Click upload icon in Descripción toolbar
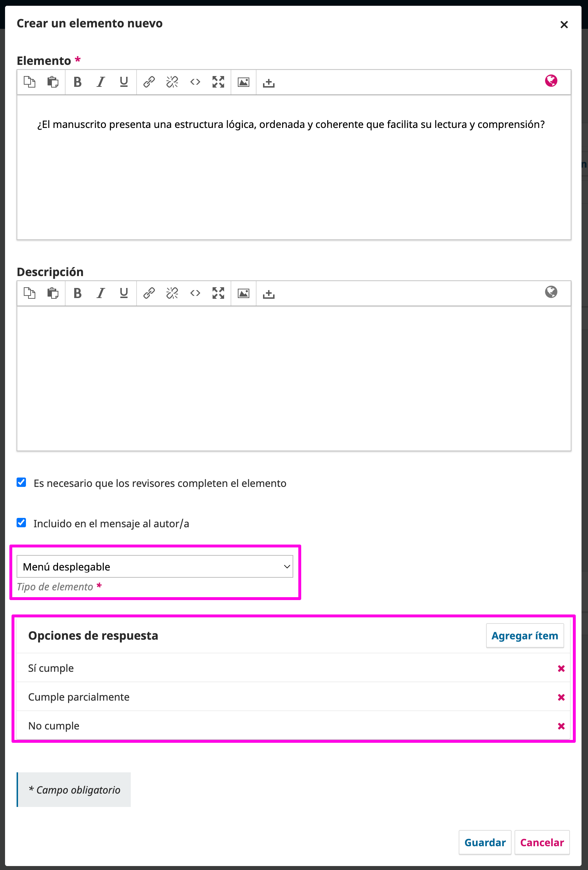This screenshot has width=588, height=870. (x=269, y=293)
